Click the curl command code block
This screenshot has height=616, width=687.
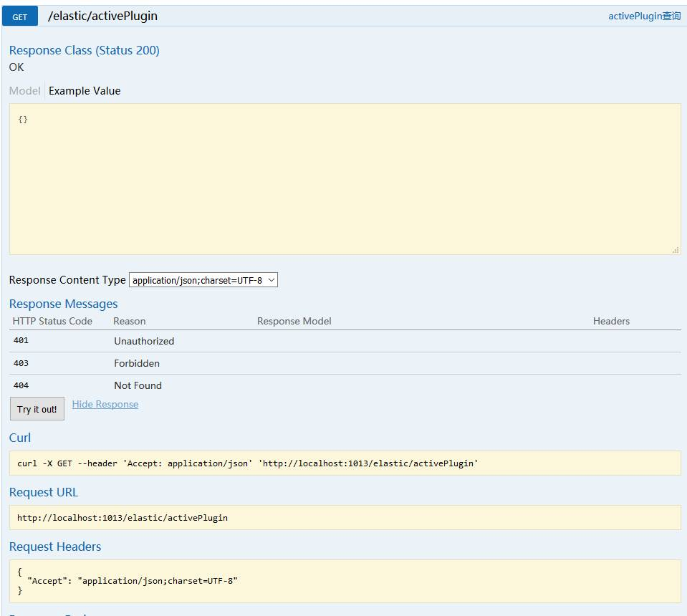coord(344,463)
